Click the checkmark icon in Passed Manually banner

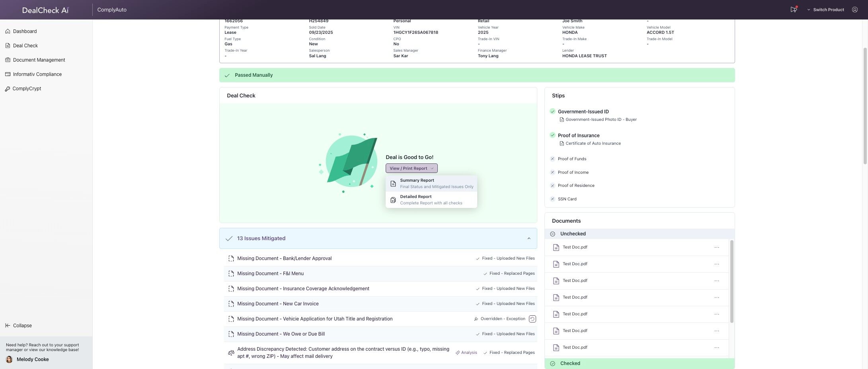227,75
